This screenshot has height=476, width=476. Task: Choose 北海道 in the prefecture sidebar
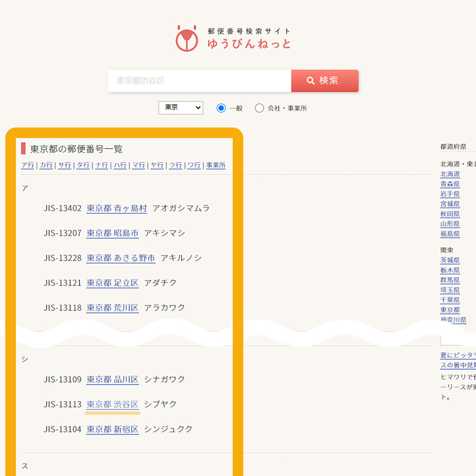[x=450, y=174]
